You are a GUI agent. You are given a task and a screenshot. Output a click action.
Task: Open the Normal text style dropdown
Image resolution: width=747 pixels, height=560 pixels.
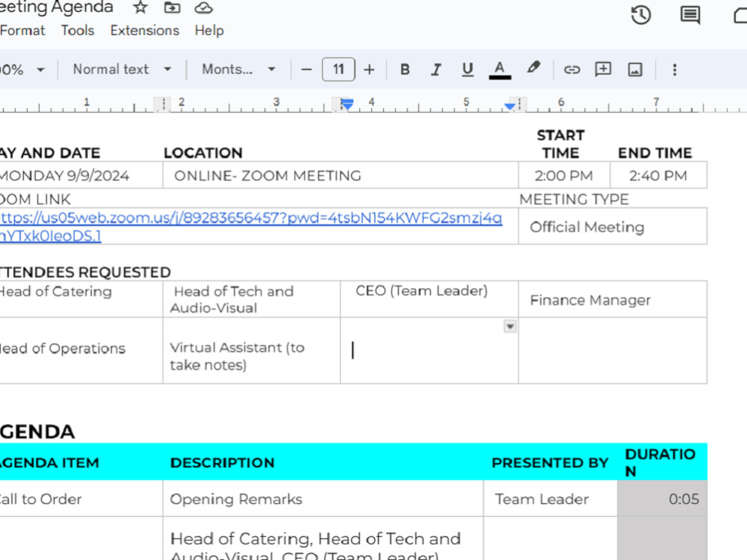(x=122, y=69)
